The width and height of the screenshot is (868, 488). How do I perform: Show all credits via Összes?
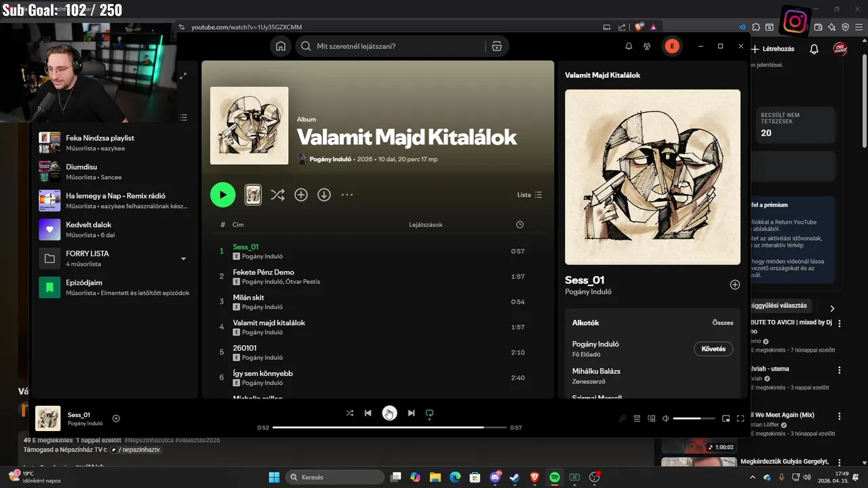[723, 323]
